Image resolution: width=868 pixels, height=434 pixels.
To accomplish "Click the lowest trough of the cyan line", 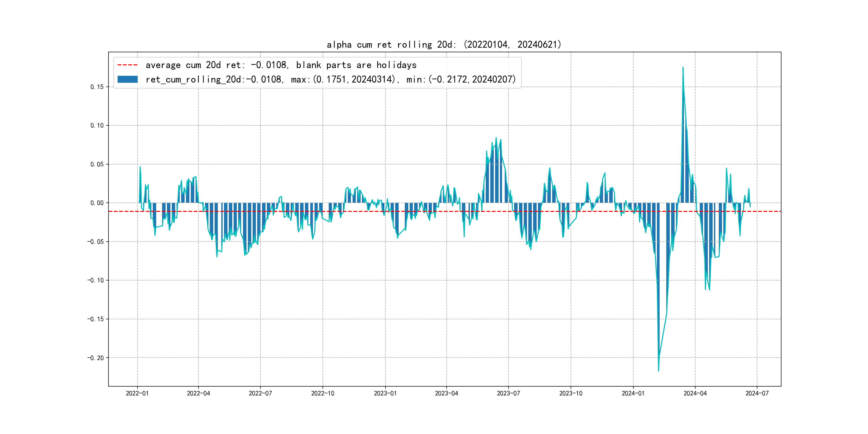I will (659, 371).
